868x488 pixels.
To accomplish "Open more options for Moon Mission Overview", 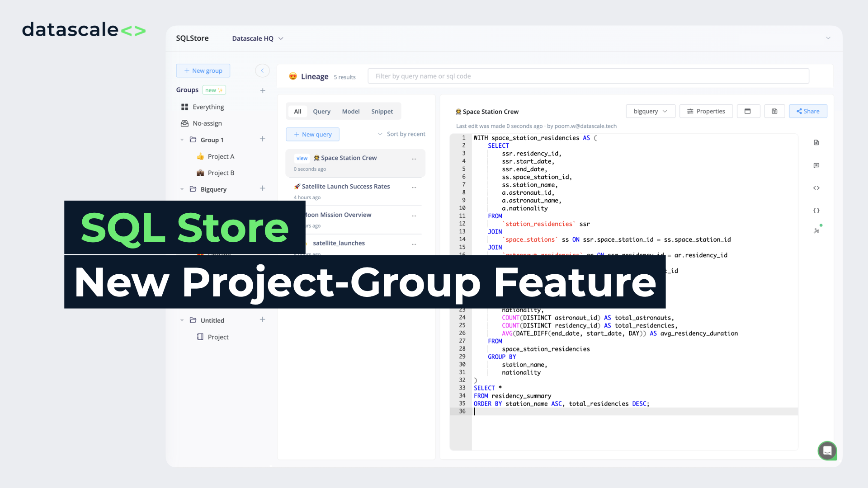I will 414,216.
